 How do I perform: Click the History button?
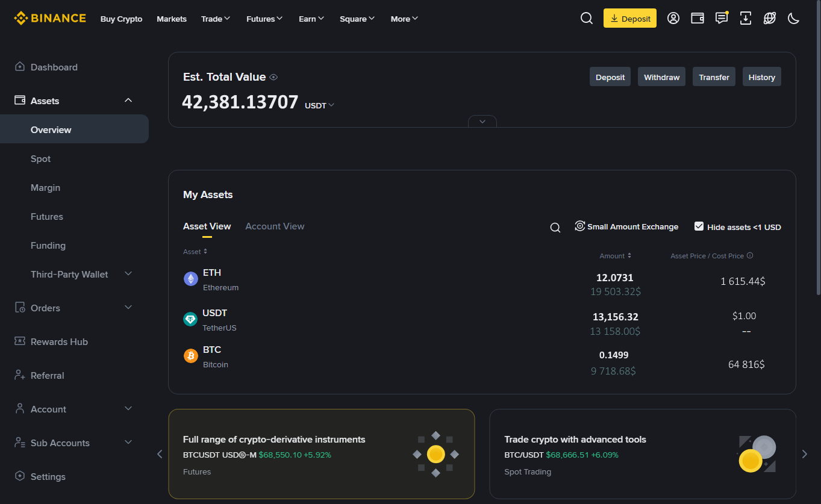click(x=761, y=77)
